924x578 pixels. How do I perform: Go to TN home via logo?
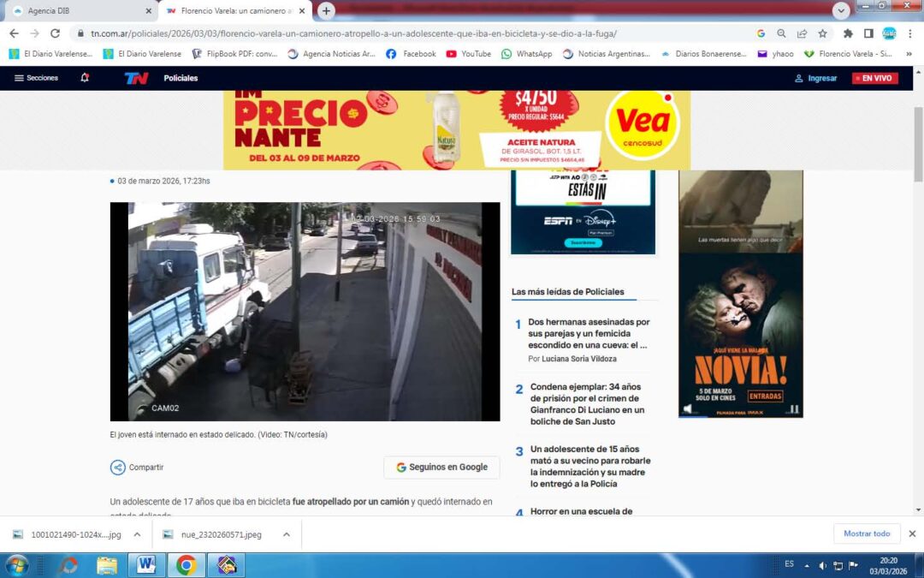[136, 78]
